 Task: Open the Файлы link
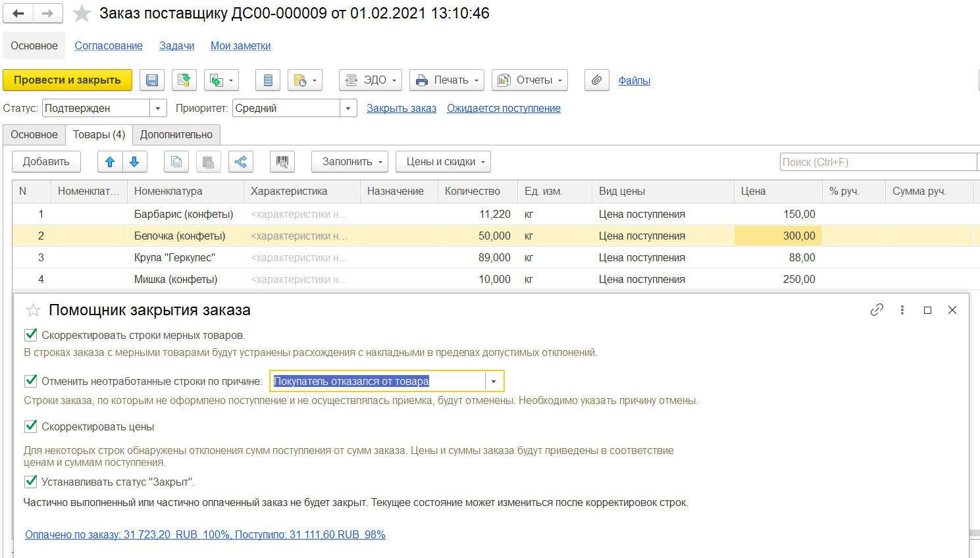pyautogui.click(x=634, y=80)
